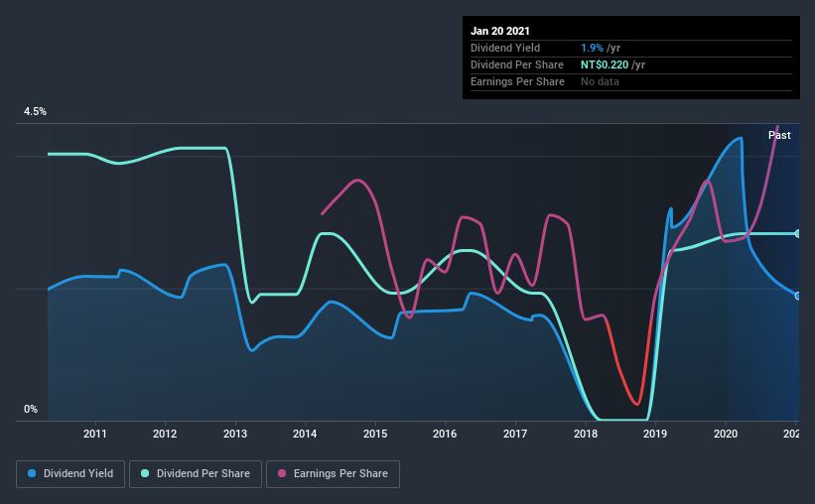Click the NT$0.220 dividend per share value
The width and height of the screenshot is (815, 504).
tap(605, 64)
